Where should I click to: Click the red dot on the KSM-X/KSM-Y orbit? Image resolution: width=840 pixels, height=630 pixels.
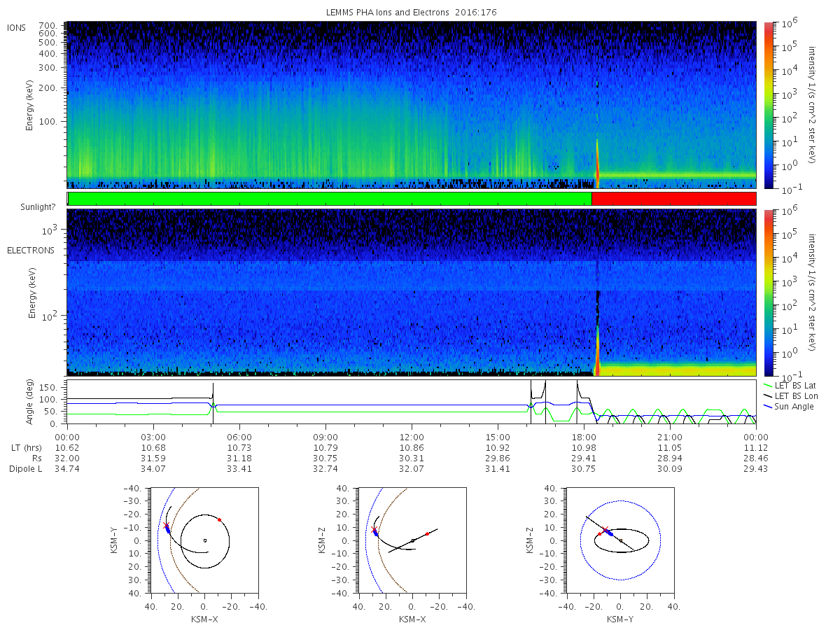coord(219,519)
